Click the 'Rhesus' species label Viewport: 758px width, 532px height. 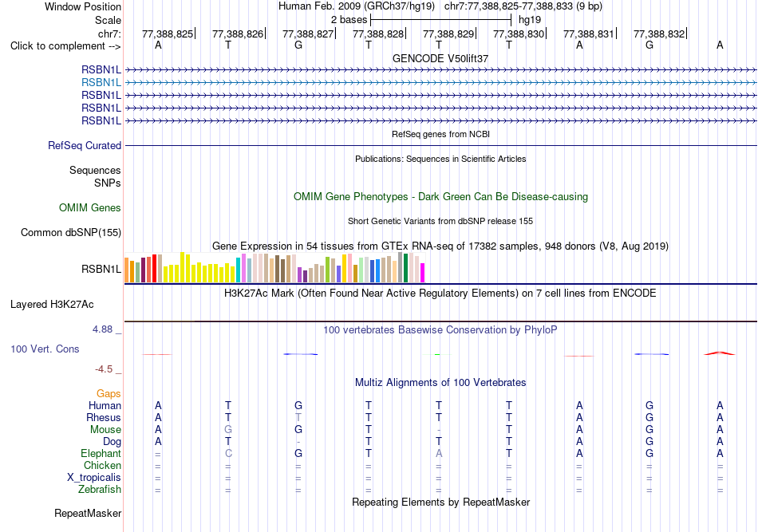pyautogui.click(x=104, y=418)
